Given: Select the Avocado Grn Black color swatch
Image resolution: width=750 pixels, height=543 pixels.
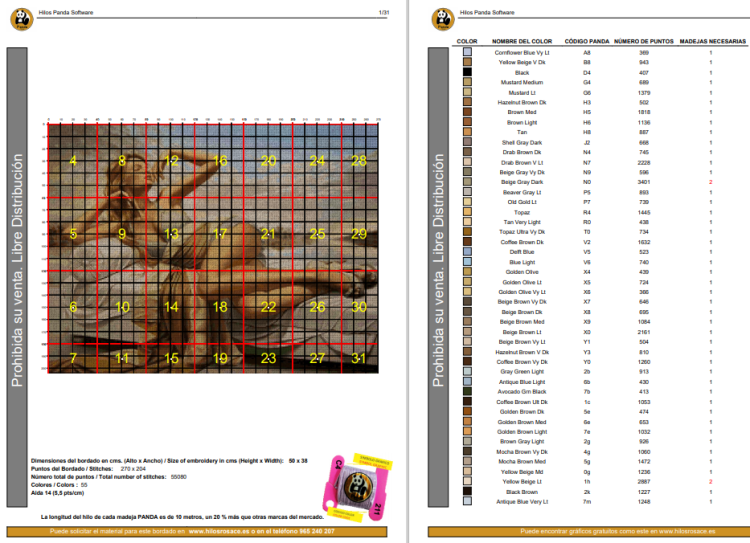Looking at the screenshot, I should click(x=467, y=391).
